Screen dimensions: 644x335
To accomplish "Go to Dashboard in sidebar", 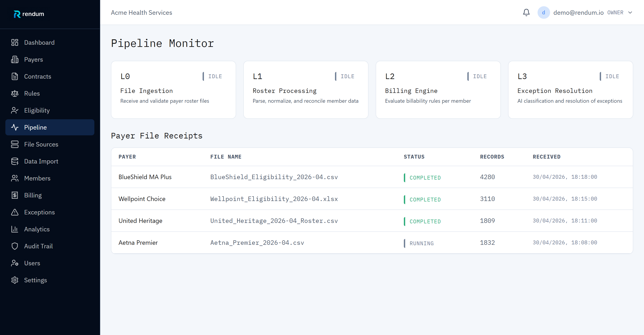I will pyautogui.click(x=50, y=42).
